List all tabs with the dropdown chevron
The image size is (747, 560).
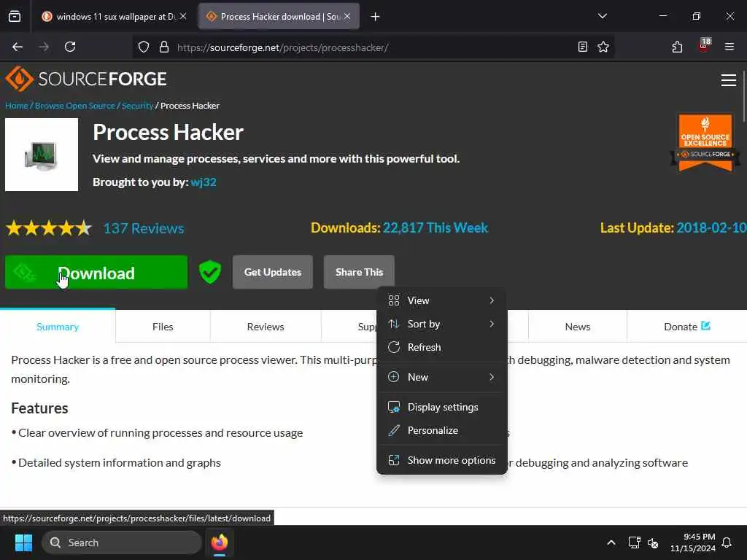coord(602,17)
